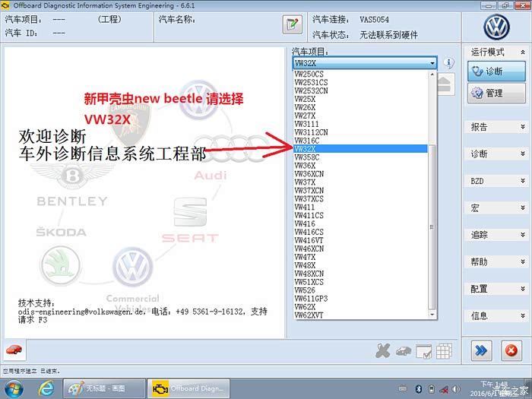Select VW62XVT at the list bottom
Image resolution: width=532 pixels, height=399 pixels.
point(309,315)
